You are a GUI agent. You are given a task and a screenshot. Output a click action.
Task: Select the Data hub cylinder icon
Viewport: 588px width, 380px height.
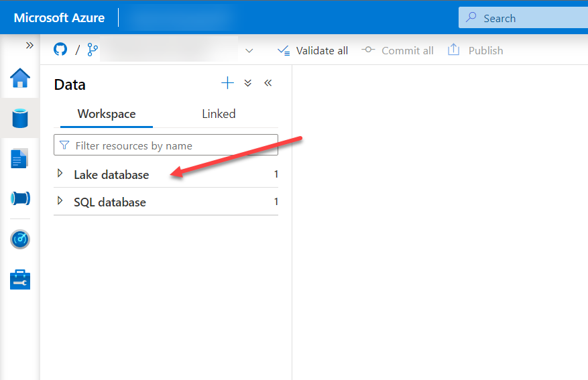click(20, 119)
